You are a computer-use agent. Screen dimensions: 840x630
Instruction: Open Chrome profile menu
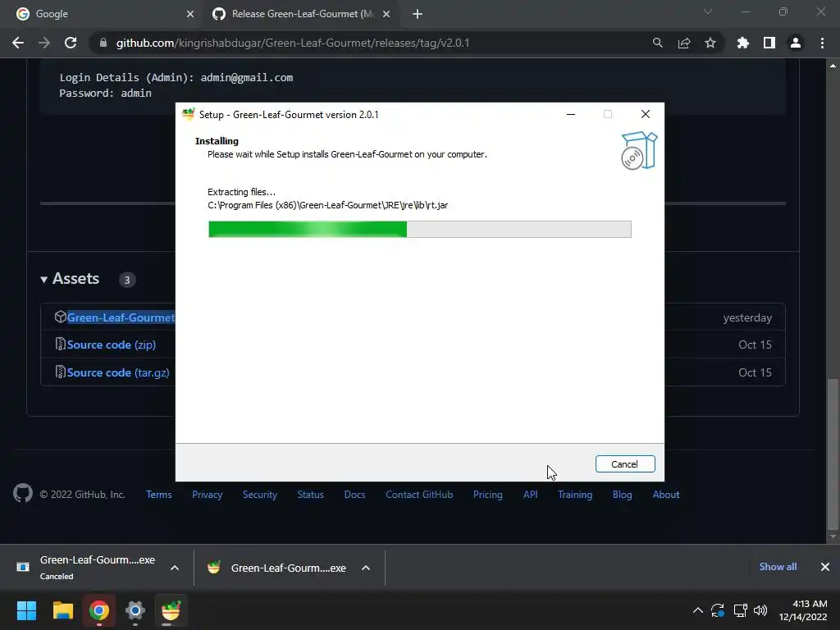coord(795,43)
